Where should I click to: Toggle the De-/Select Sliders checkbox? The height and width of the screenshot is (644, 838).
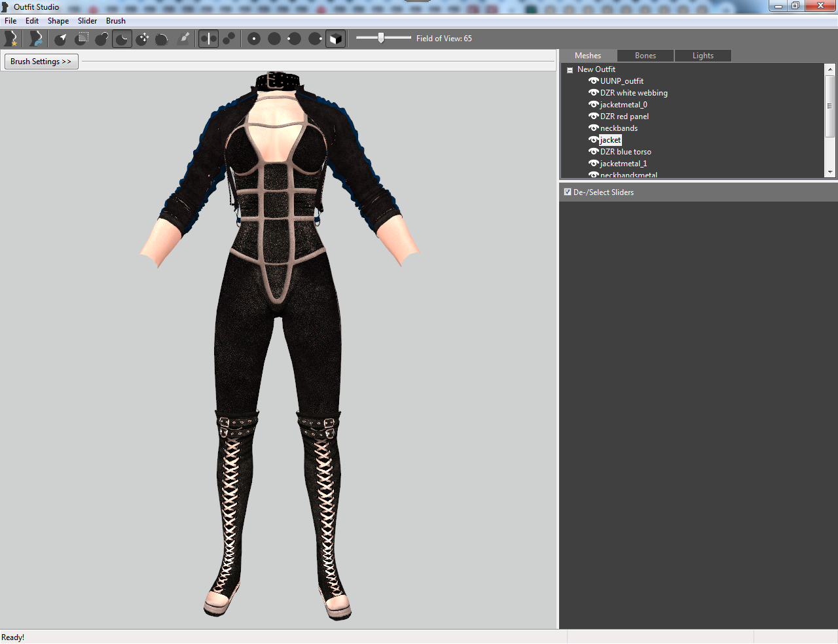568,192
